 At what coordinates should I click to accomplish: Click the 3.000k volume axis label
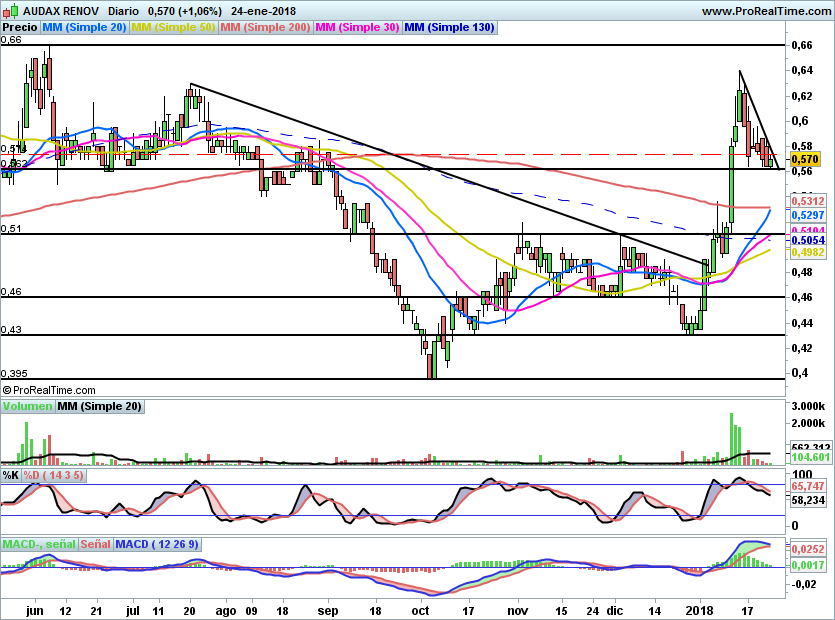(x=808, y=406)
